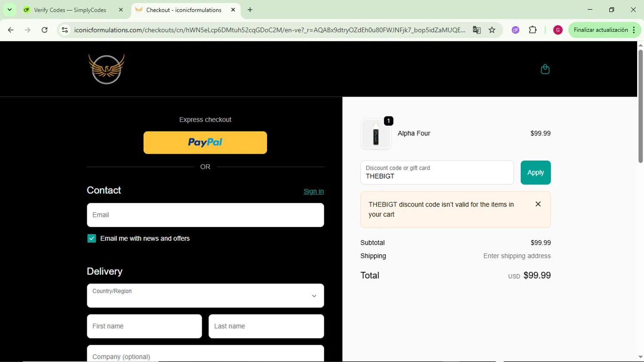Dismiss the invalid discount code message
The width and height of the screenshot is (644, 362).
(538, 204)
